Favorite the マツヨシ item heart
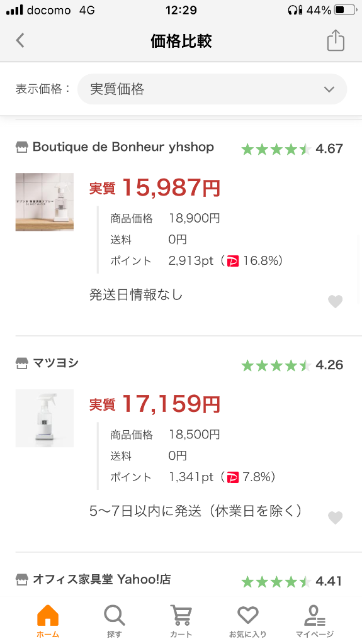This screenshot has height=644, width=362. [336, 518]
